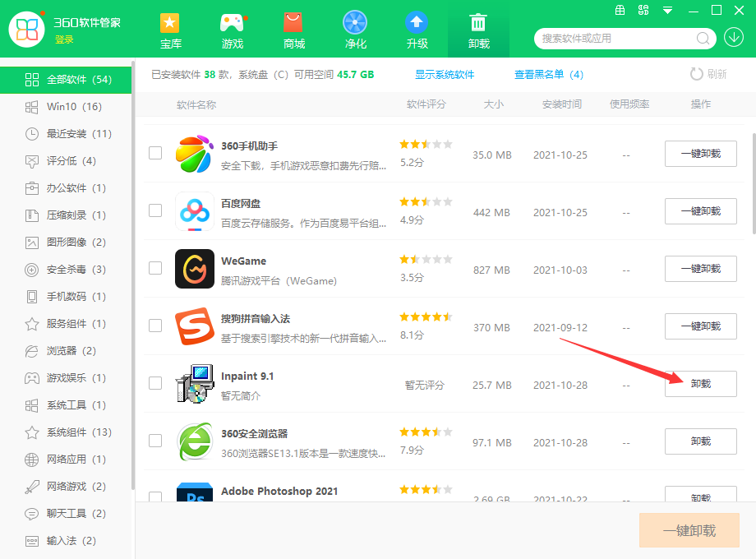This screenshot has width=756, height=559.
Task: Click 一键卸载 for 百度网盘
Action: (x=701, y=211)
